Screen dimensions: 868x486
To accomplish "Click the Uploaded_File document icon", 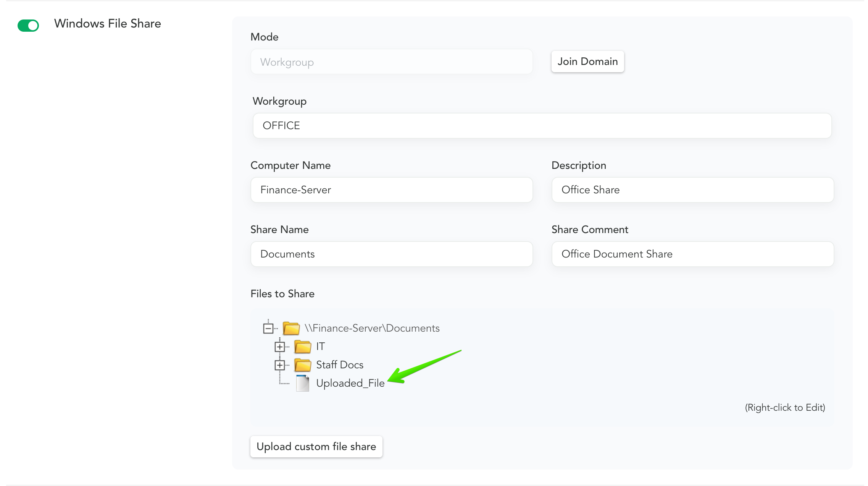I will 303,383.
